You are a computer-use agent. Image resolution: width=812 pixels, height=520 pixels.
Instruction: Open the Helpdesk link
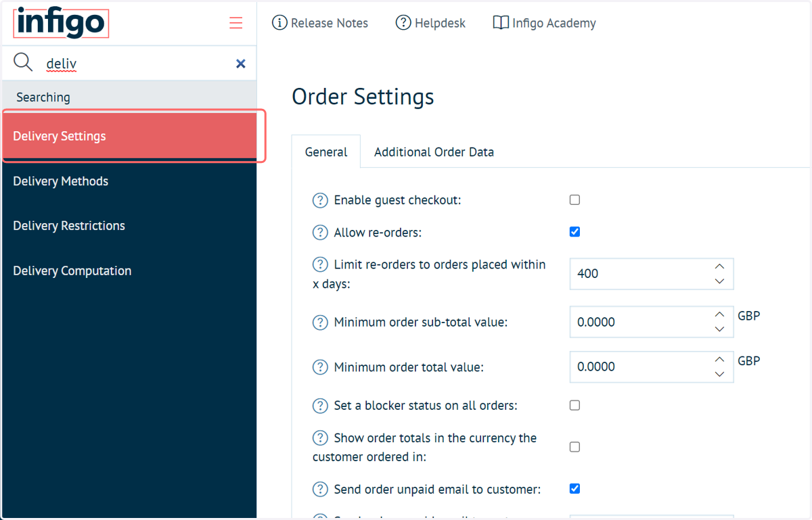click(440, 23)
